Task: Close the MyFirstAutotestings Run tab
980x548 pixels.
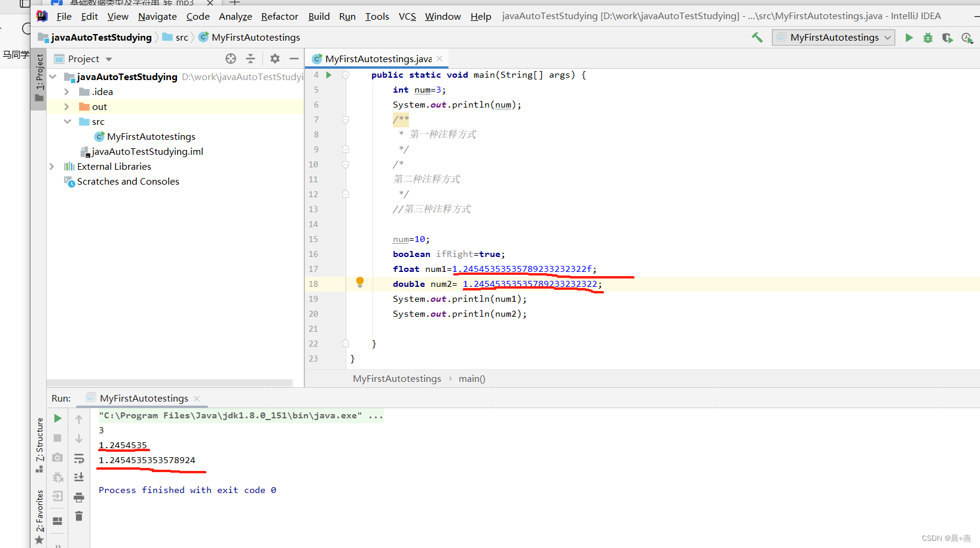Action: pyautogui.click(x=197, y=399)
